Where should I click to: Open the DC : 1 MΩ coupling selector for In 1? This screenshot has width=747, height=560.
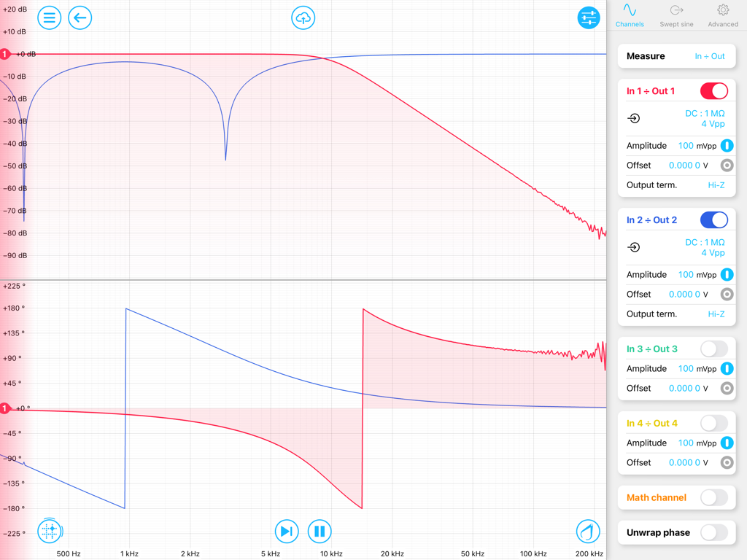click(x=705, y=113)
